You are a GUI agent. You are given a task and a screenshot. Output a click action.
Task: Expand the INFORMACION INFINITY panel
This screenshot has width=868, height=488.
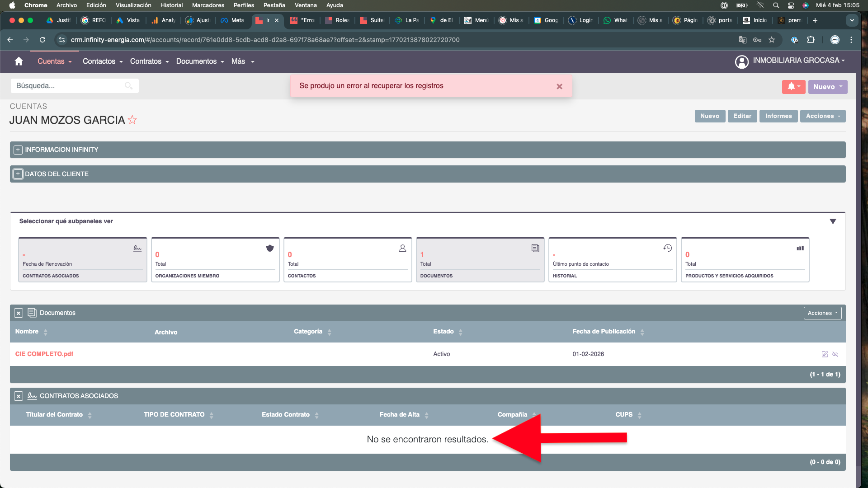tap(18, 150)
